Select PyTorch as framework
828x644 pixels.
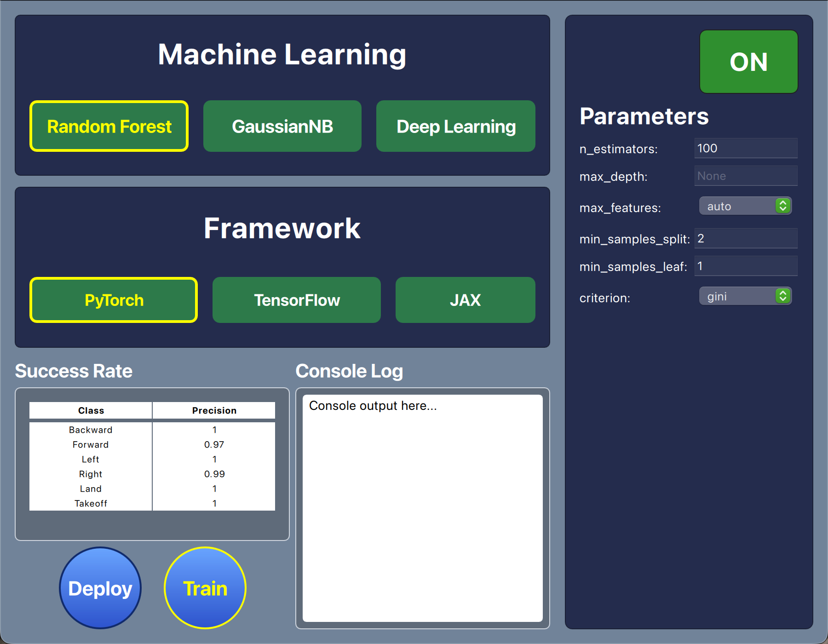point(114,300)
